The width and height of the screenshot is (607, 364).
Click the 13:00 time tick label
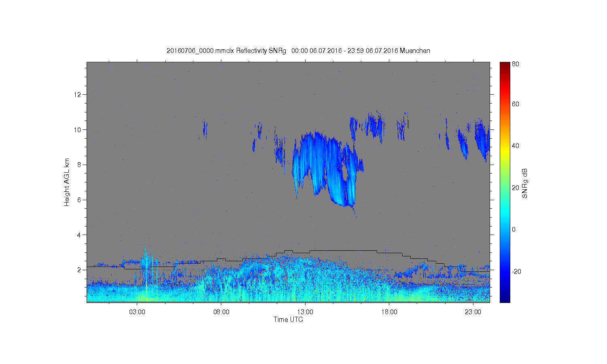305,312
